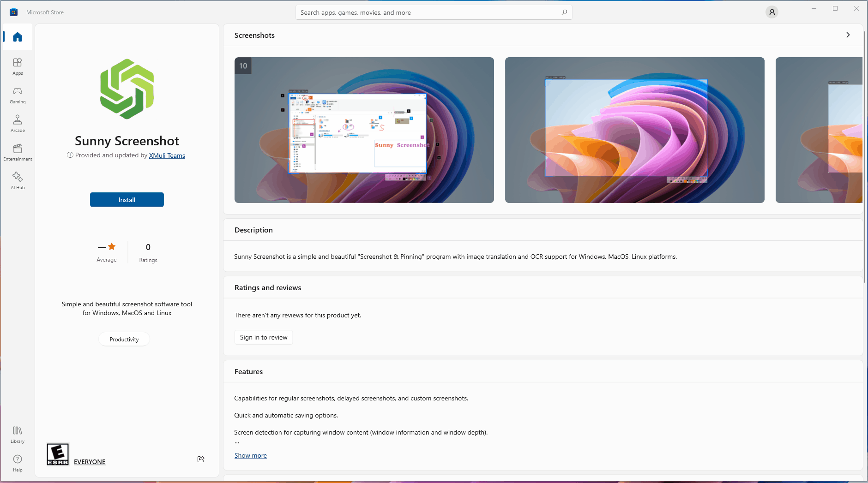Install Sunny Screenshot
Viewport: 868px width, 483px height.
pyautogui.click(x=127, y=200)
